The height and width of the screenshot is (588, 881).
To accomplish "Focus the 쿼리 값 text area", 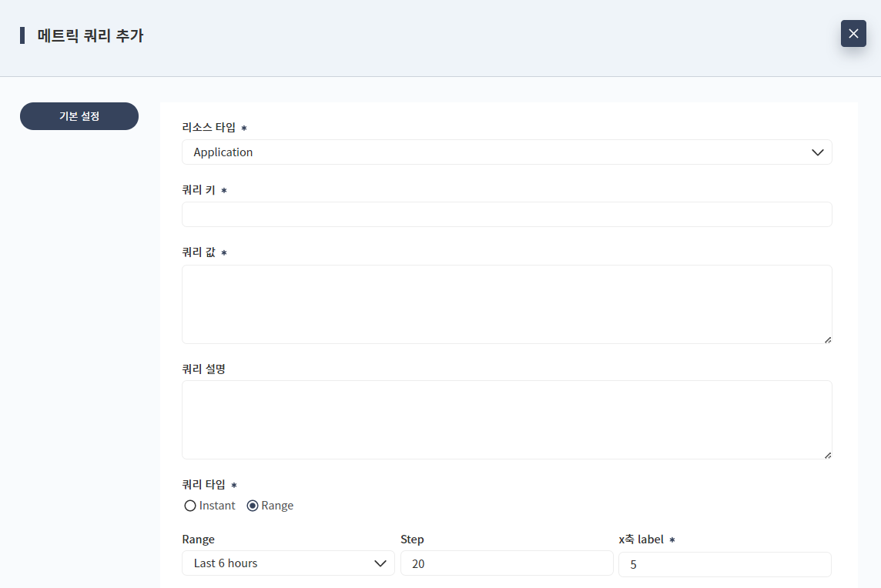I will [507, 304].
